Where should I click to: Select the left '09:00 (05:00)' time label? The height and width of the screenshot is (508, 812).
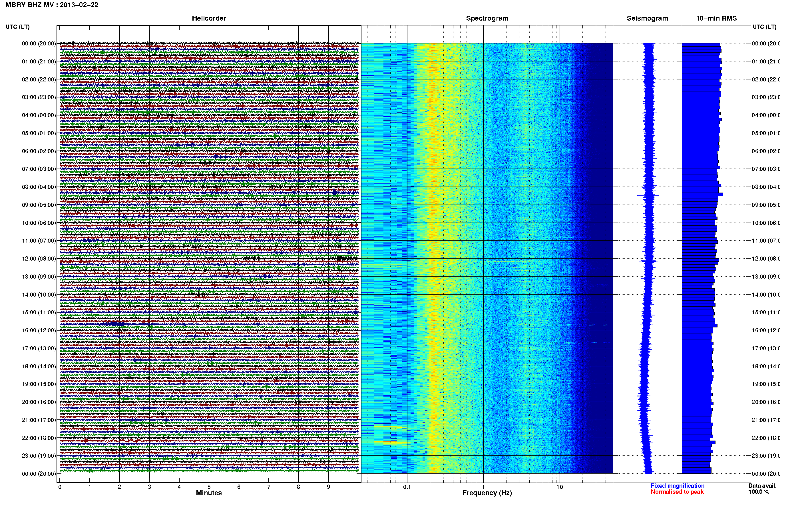[x=39, y=205]
